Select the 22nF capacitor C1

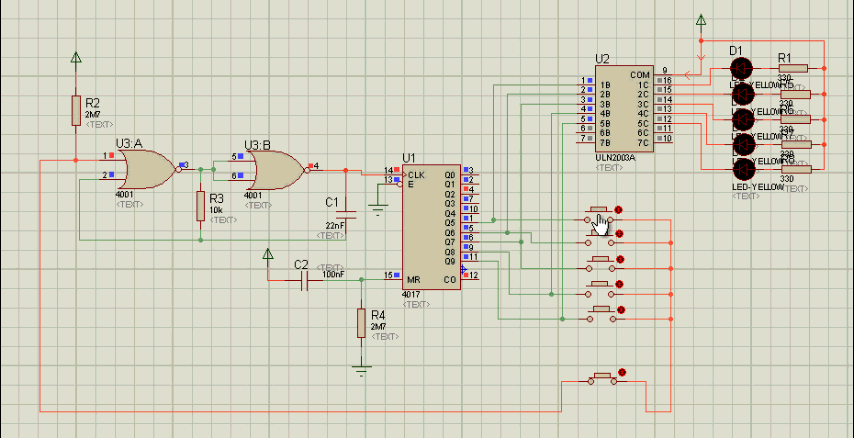(x=347, y=217)
